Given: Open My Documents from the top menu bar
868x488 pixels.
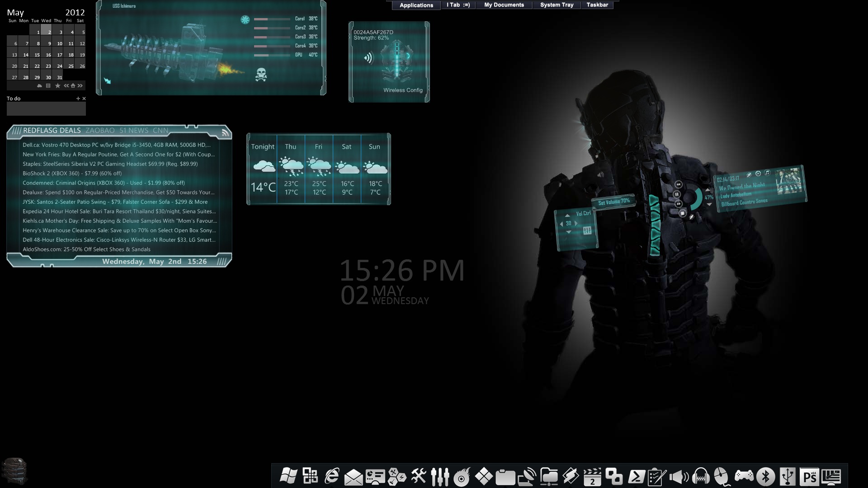Looking at the screenshot, I should pos(504,5).
